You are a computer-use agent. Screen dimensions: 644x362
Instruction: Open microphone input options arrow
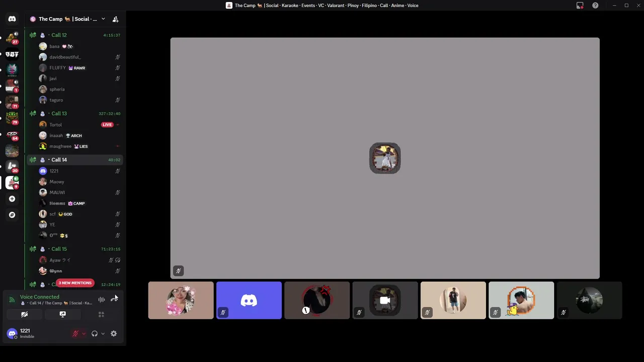[84, 334]
